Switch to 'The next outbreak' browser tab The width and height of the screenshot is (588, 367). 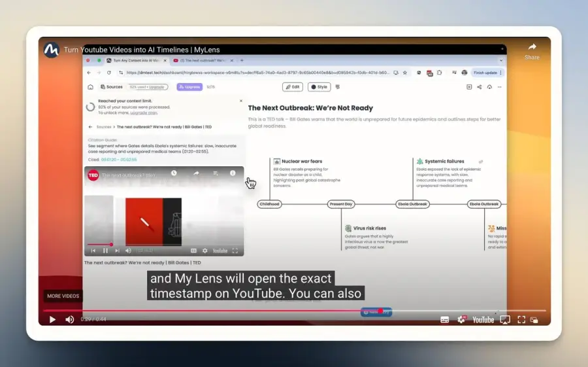pyautogui.click(x=203, y=60)
